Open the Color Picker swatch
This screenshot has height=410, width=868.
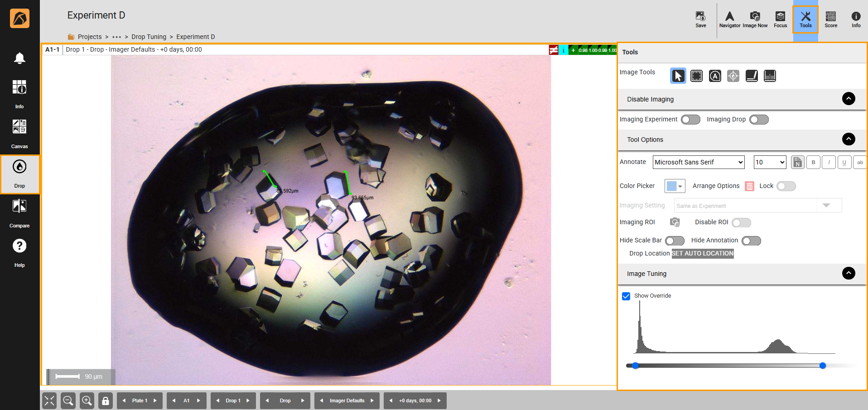(674, 186)
